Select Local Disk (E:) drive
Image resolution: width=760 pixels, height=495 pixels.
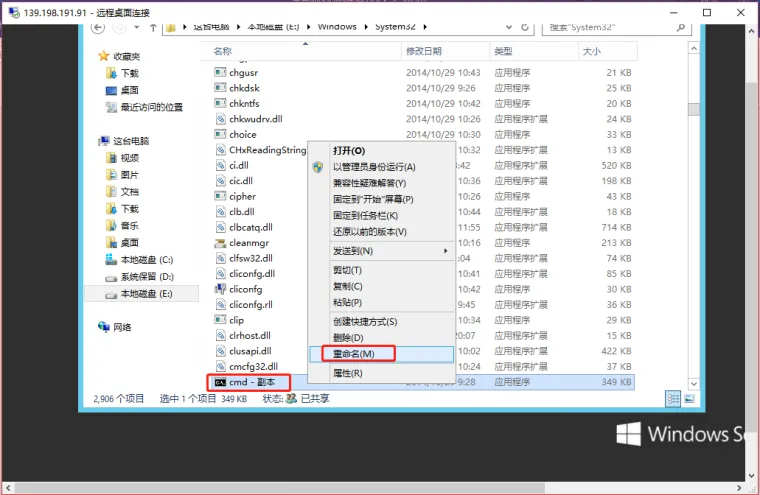[140, 294]
